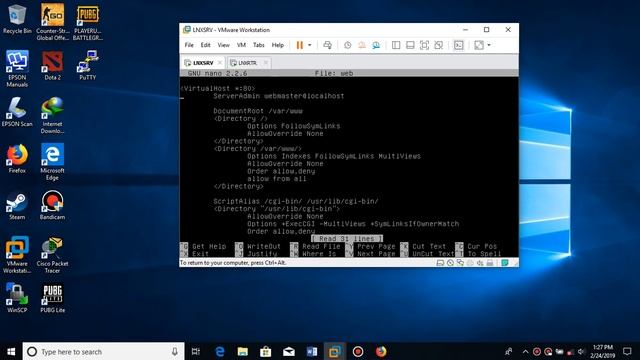This screenshot has height=360, width=640.
Task: Select the EPSON Scan desktop icon
Action: [17, 112]
